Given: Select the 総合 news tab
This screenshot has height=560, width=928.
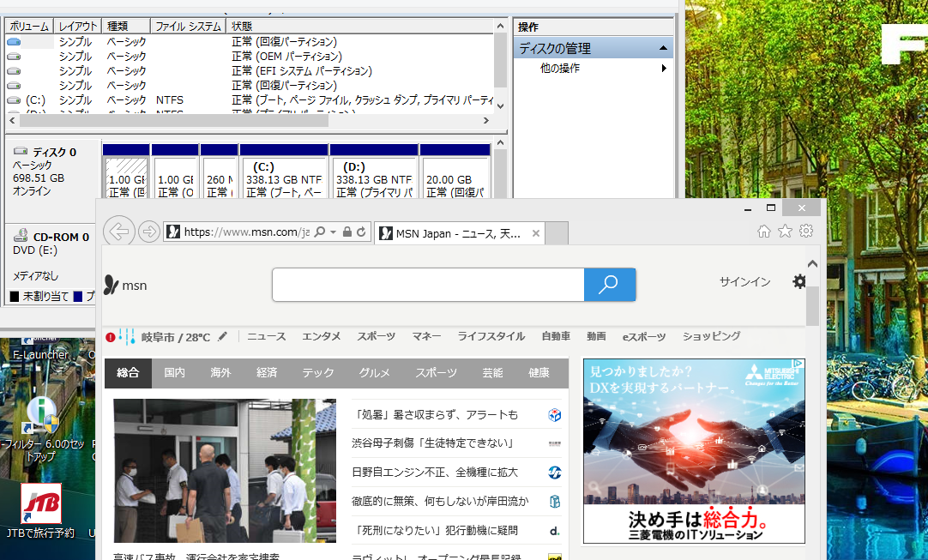Looking at the screenshot, I should click(x=128, y=373).
